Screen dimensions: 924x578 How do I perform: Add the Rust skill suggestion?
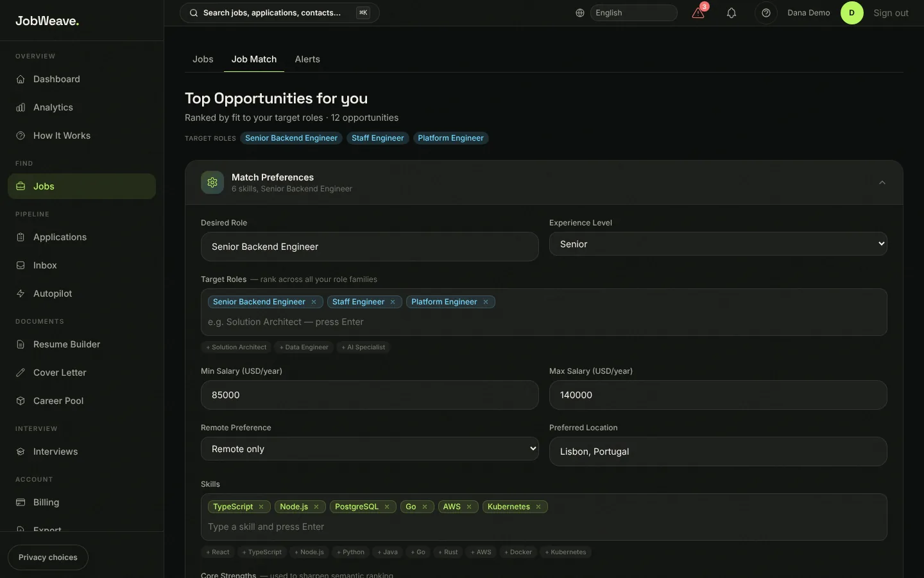[x=448, y=552]
